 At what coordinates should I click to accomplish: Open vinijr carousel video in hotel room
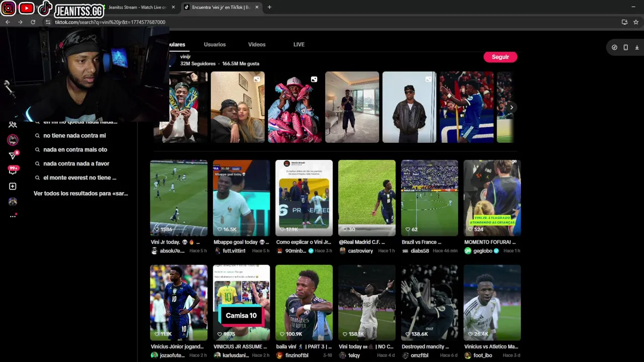(352, 107)
